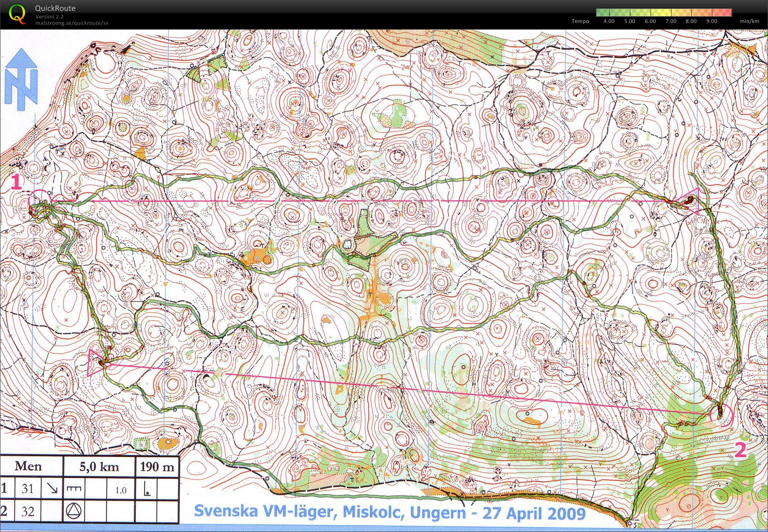
Task: Click the 4.00 tempo value
Action: tap(609, 21)
